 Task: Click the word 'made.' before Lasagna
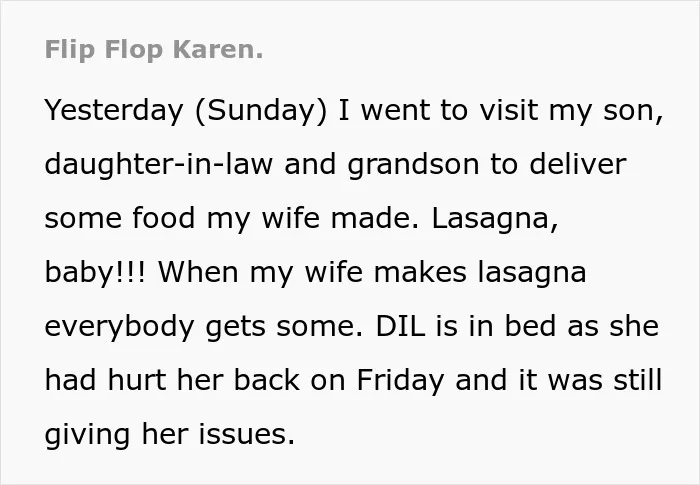pyautogui.click(x=375, y=218)
